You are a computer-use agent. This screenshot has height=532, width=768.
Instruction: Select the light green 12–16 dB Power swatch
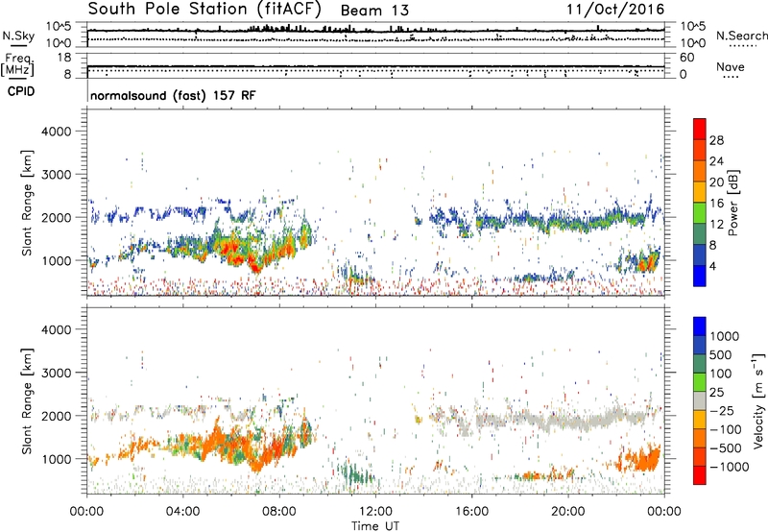700,212
